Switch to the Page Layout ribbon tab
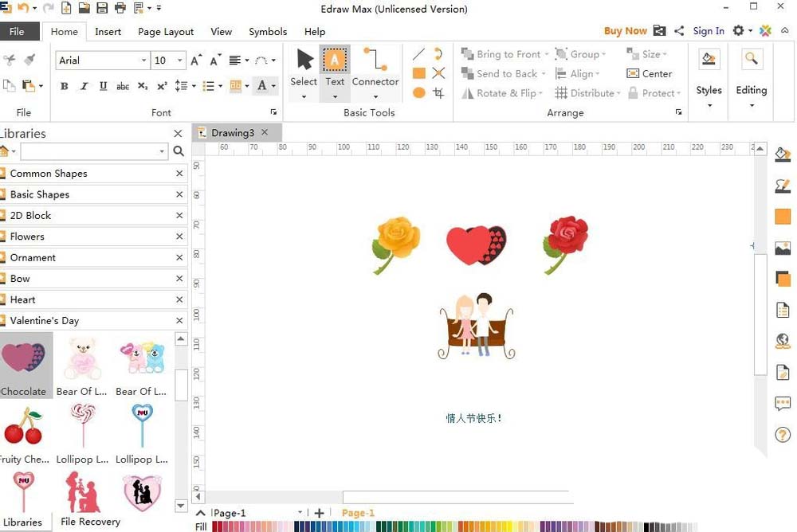 tap(165, 32)
